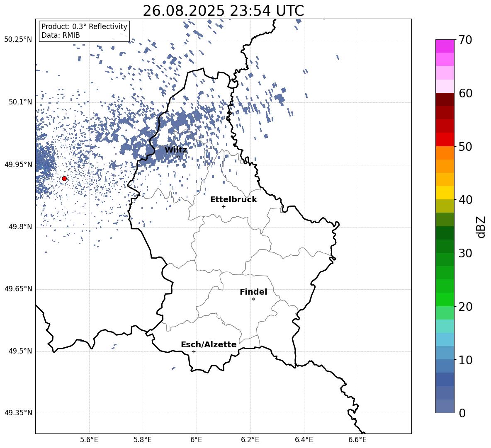This screenshot has width=491, height=448.
Task: Click the 5.6°E longitude label
Action: [x=89, y=440]
